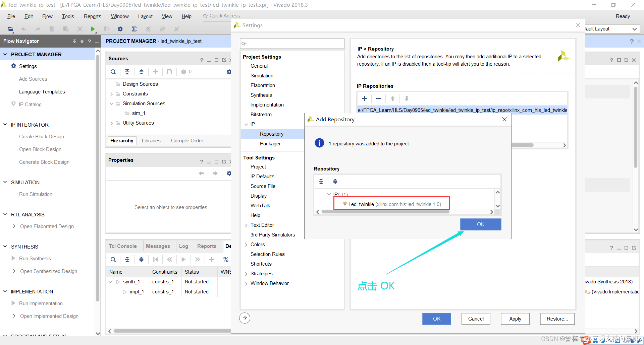This screenshot has width=644, height=345.
Task: Open IP Catalog in Flow Navigator
Action: pos(30,105)
